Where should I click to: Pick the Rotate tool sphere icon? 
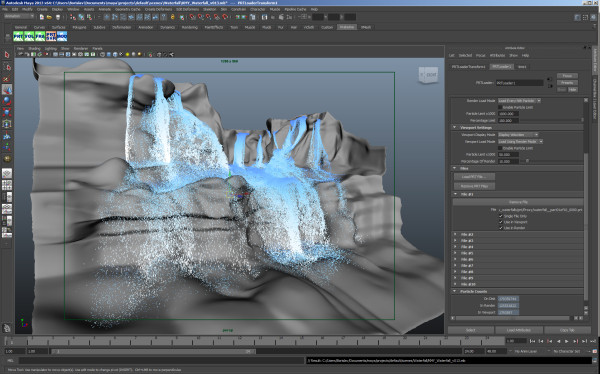[x=7, y=101]
